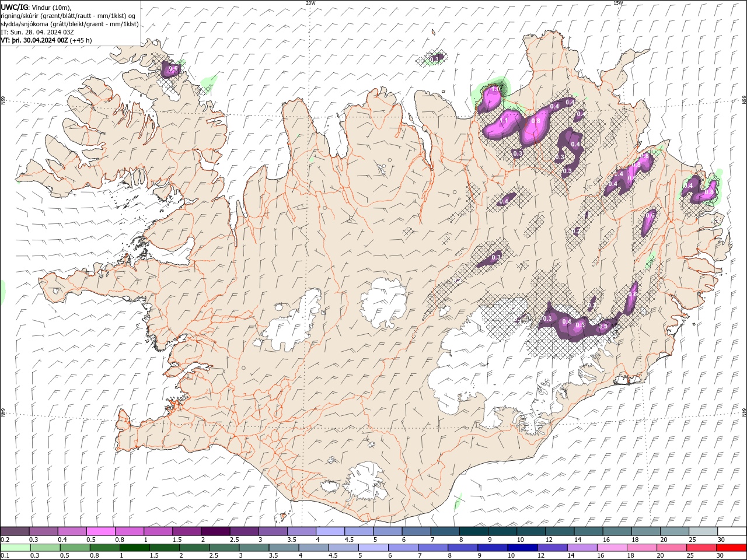This screenshot has width=747, height=560.
Task: Click the 'Vindur (10m),' header text
Action: tap(51, 7)
